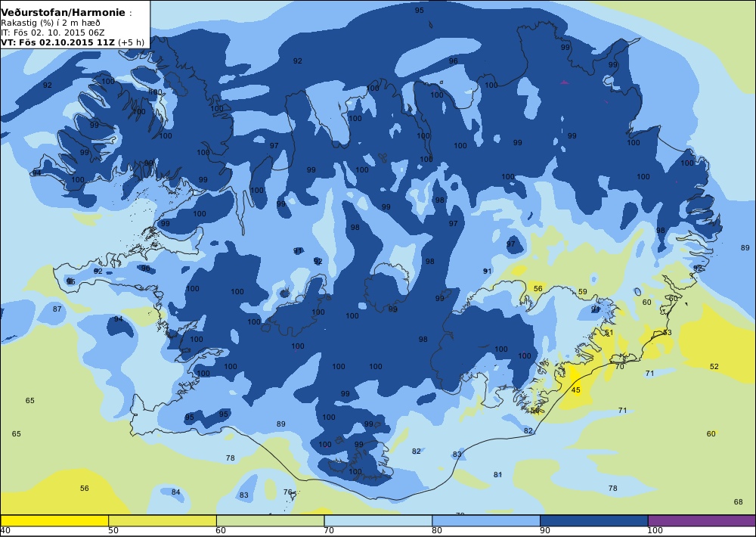Click the humidity value 45 on the map
Screen dimensions: 756x537
click(x=575, y=390)
